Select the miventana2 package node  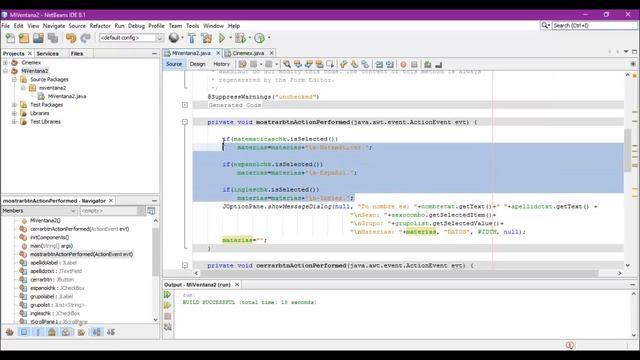tap(52, 88)
